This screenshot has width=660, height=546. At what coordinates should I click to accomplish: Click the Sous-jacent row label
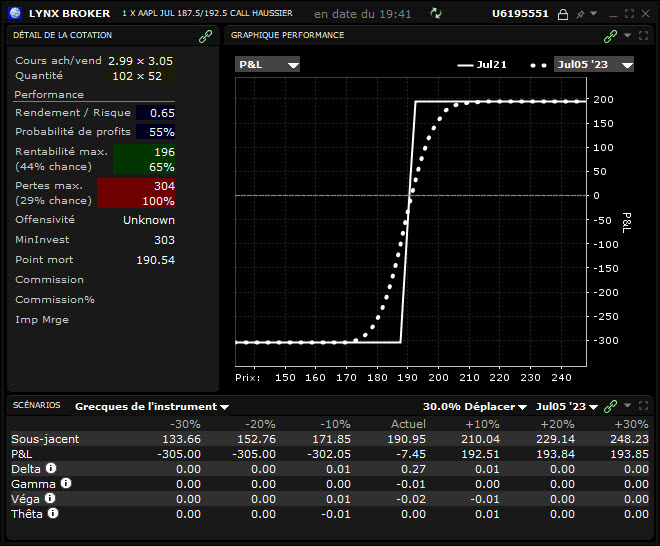45,439
